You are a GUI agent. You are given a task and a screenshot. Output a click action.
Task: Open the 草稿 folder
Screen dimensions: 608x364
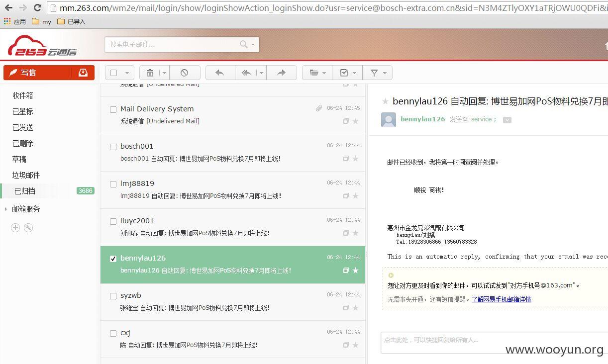[x=19, y=159]
